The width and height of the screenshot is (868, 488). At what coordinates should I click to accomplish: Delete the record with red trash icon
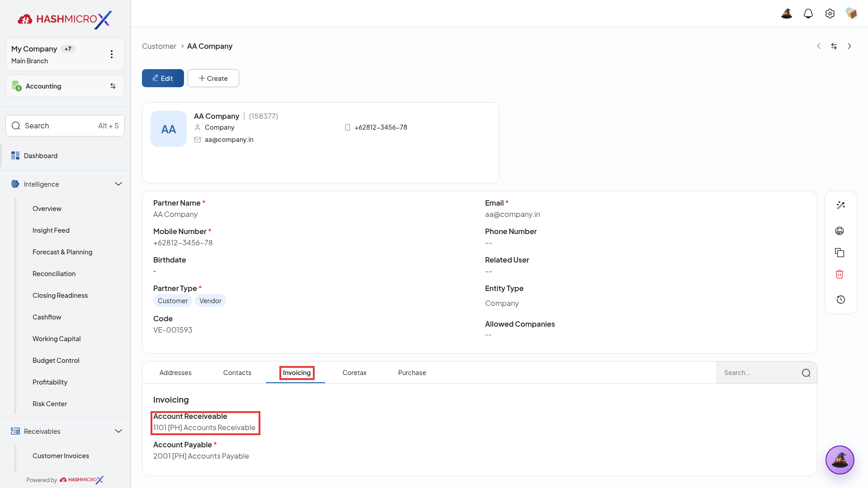840,274
